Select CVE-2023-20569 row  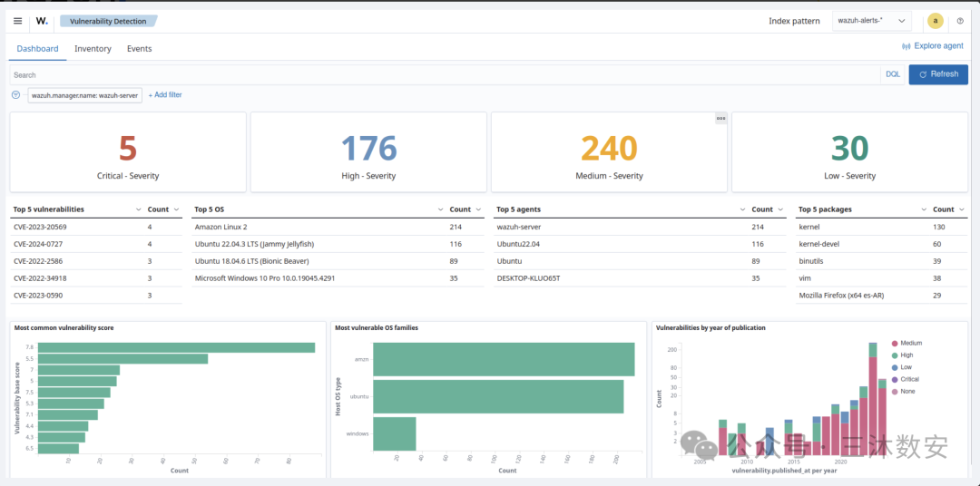click(x=96, y=227)
